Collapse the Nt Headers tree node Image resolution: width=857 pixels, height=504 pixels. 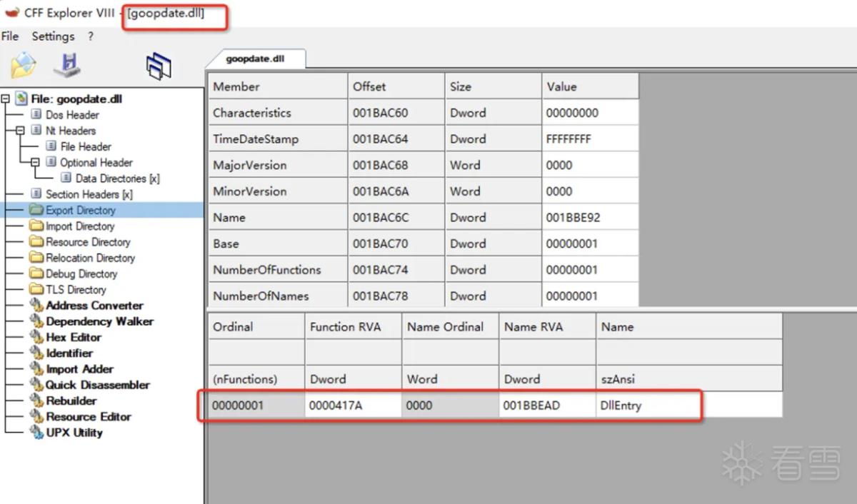click(20, 131)
